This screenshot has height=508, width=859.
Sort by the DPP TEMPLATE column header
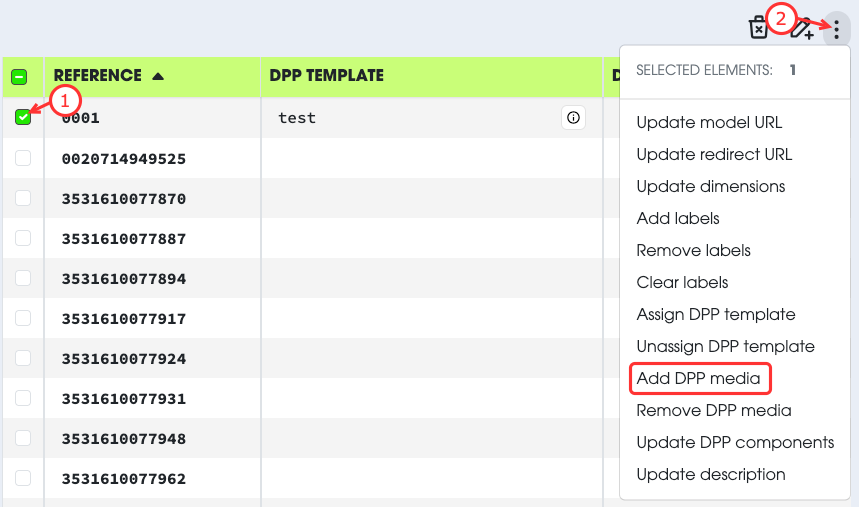point(326,76)
